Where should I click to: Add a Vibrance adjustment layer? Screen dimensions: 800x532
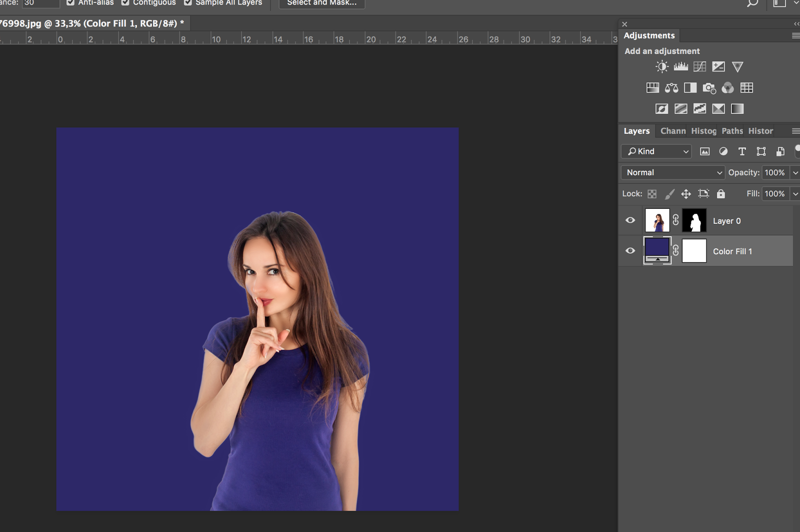coord(737,66)
